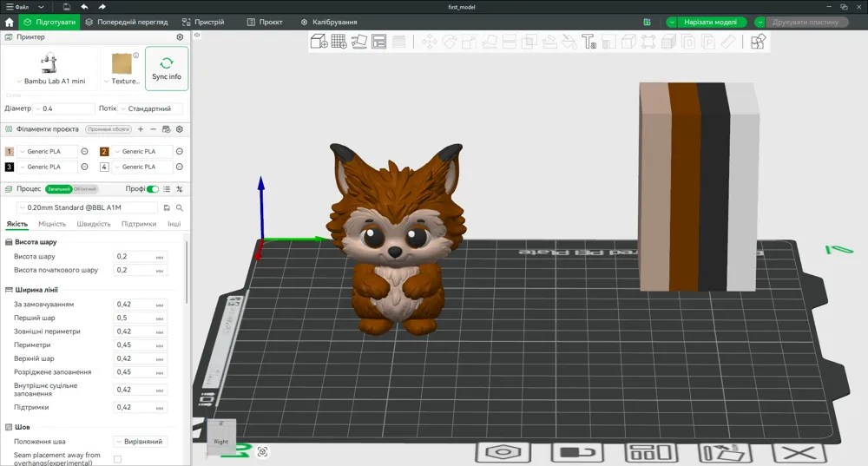The width and height of the screenshot is (868, 466).
Task: Search process settings with magnifier icon
Action: click(180, 207)
